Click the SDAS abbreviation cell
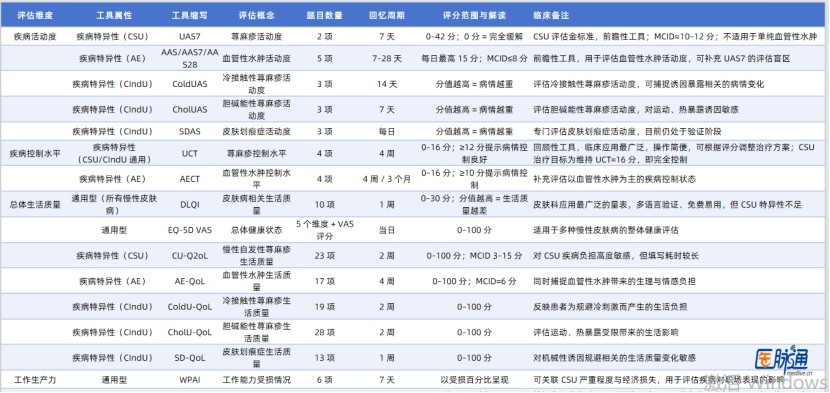 point(190,131)
